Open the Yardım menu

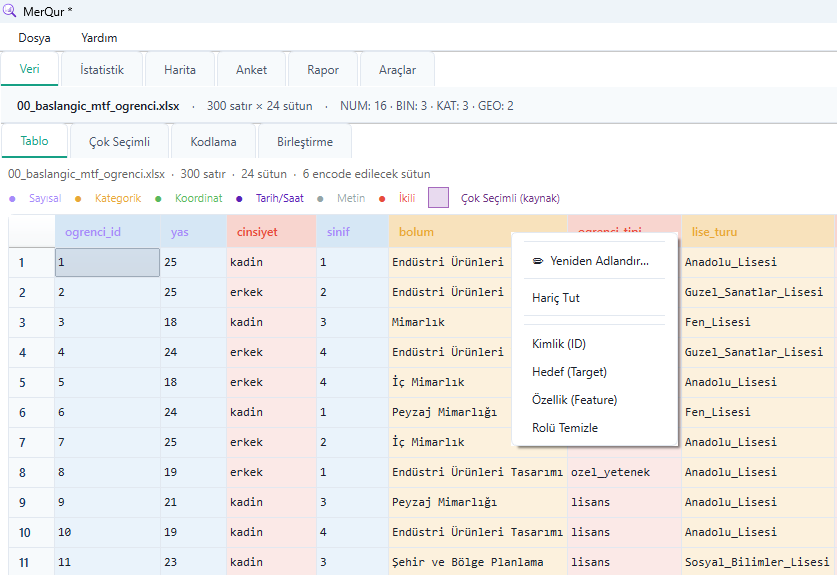coord(99,38)
